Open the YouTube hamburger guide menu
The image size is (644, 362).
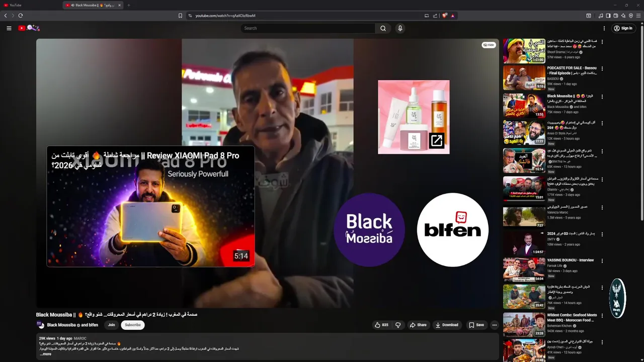pyautogui.click(x=9, y=28)
